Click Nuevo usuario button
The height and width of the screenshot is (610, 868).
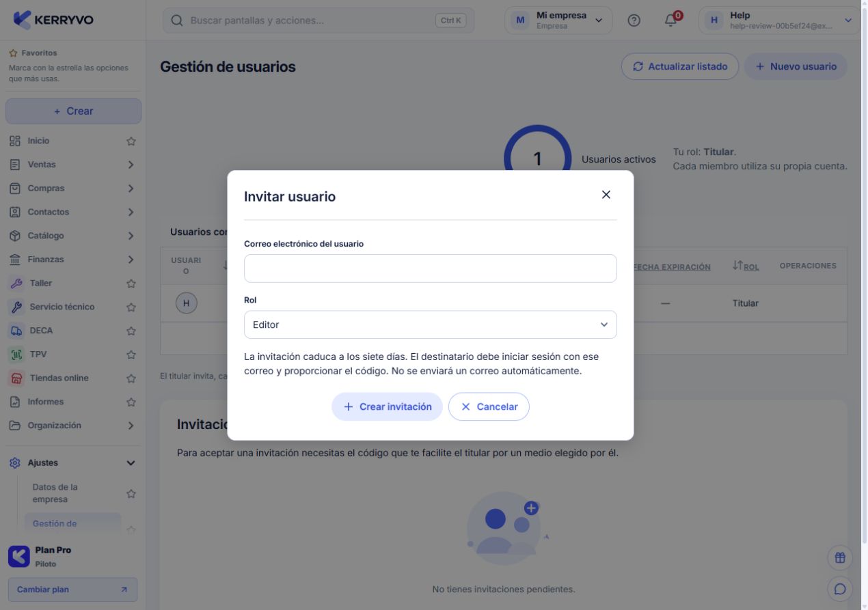tap(796, 66)
